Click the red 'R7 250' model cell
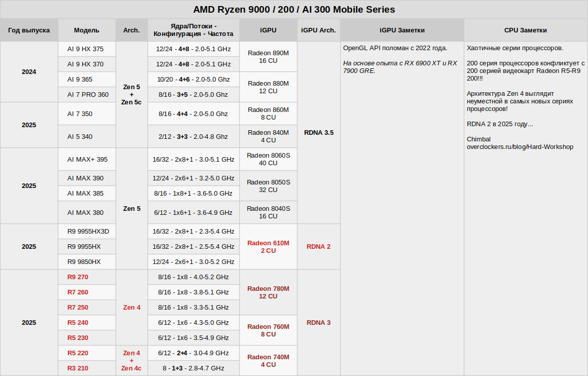Viewport: 588px width, 376px height. pos(87,308)
